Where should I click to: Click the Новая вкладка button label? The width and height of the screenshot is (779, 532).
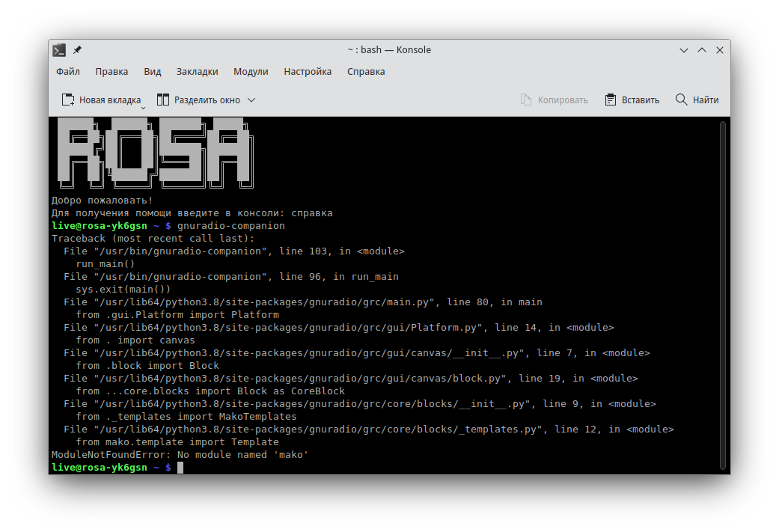pyautogui.click(x=110, y=100)
